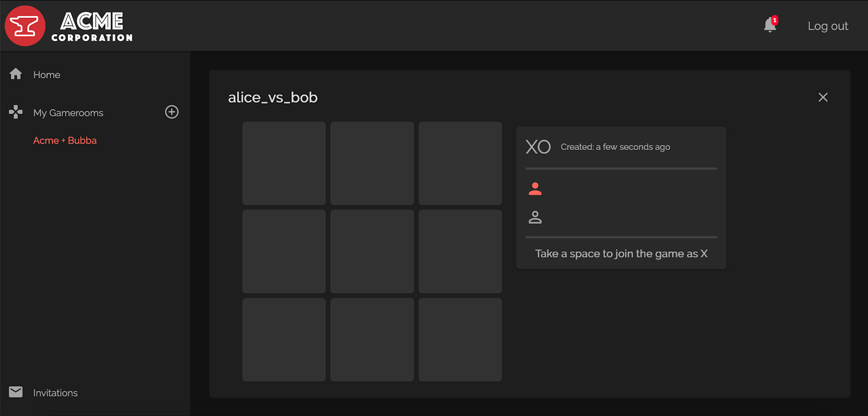The width and height of the screenshot is (868, 416).
Task: Click the Home house icon
Action: (16, 74)
